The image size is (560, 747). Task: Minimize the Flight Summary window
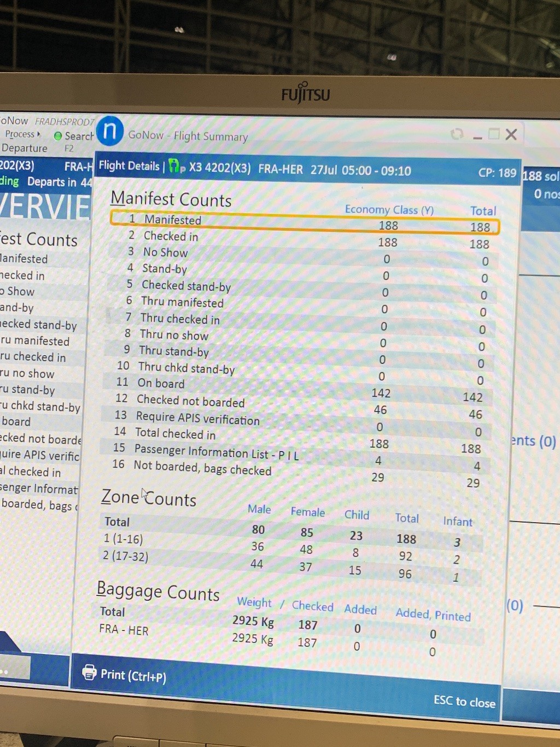(477, 136)
